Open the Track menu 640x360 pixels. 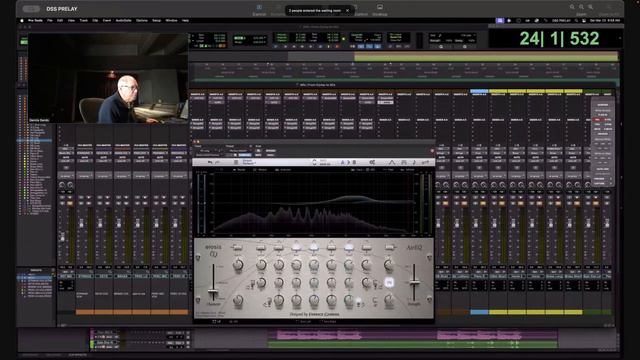coord(84,20)
